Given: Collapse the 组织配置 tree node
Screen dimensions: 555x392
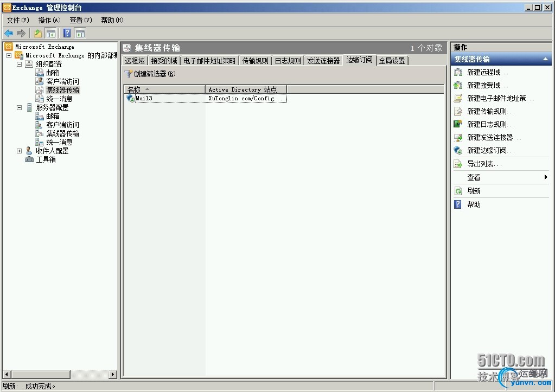Looking at the screenshot, I should [x=19, y=64].
